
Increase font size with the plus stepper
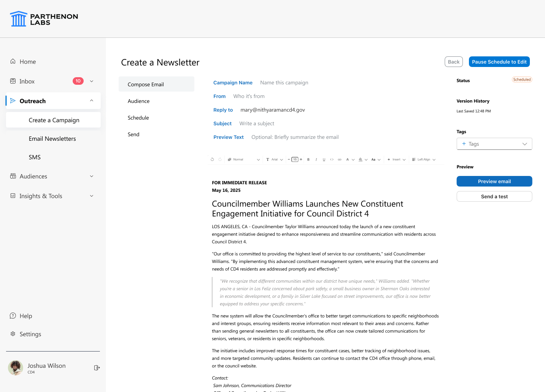(301, 159)
